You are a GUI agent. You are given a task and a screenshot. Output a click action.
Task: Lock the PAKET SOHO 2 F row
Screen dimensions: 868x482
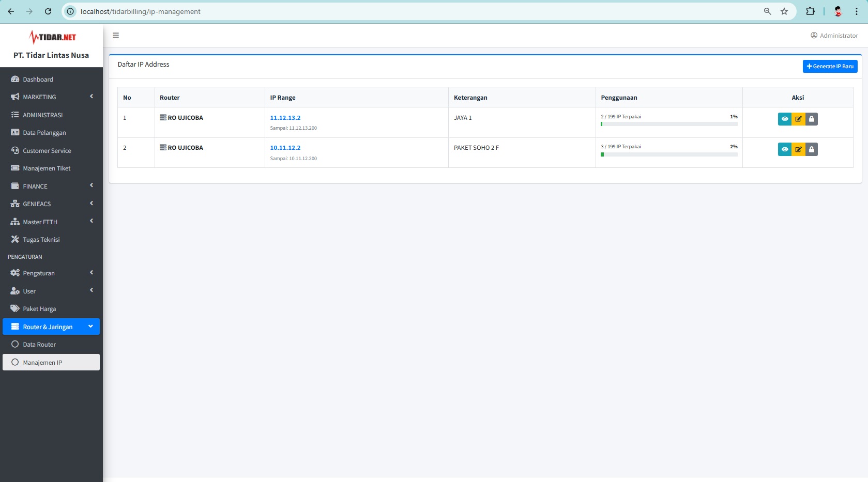(812, 149)
